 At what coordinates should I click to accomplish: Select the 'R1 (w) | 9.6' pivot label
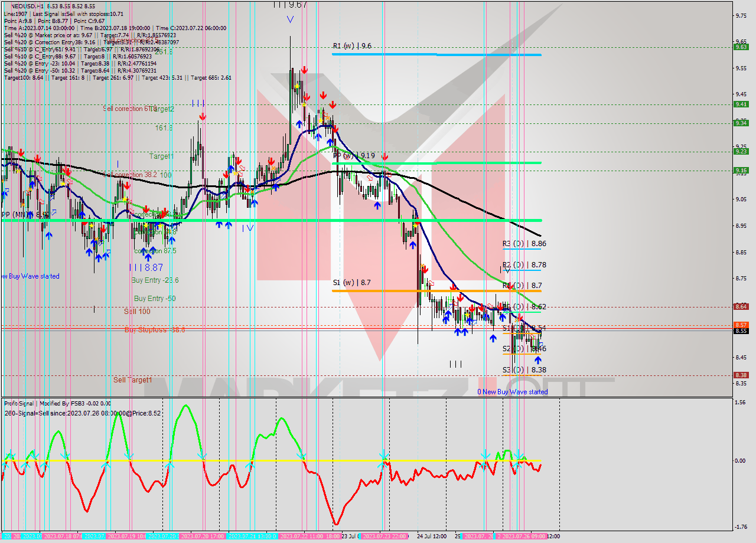click(352, 46)
